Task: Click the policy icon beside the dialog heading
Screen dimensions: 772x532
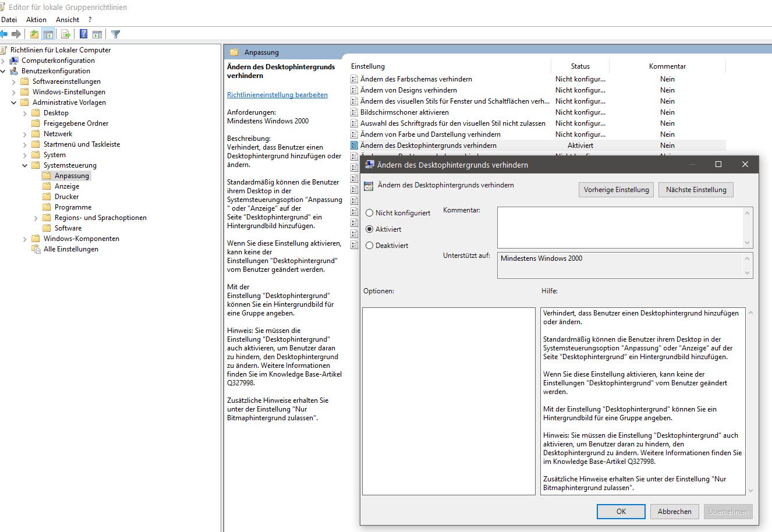Action: coord(368,186)
